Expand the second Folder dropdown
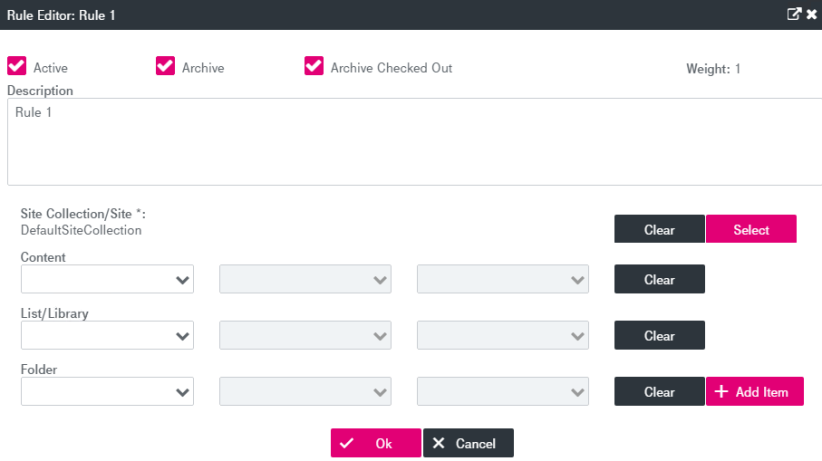Screen dimensions: 822x461 pos(305,392)
